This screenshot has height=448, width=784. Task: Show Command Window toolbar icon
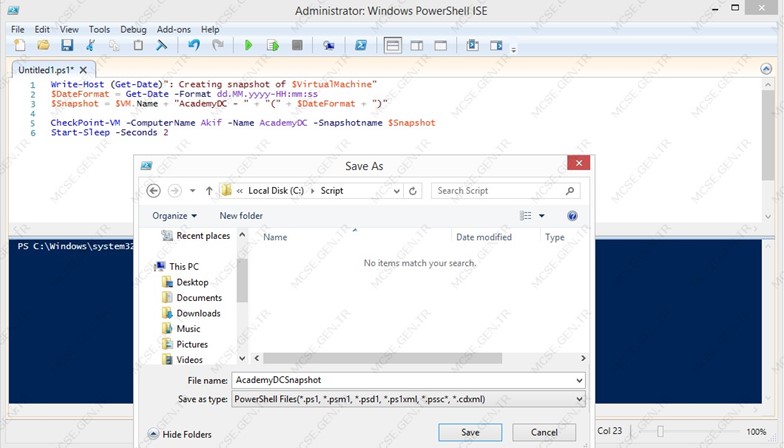472,46
